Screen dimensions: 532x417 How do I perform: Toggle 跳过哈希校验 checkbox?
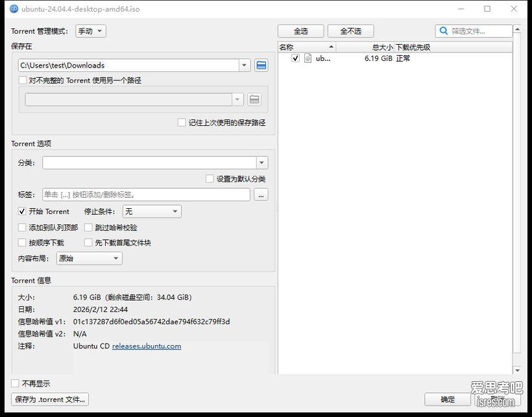(x=88, y=227)
